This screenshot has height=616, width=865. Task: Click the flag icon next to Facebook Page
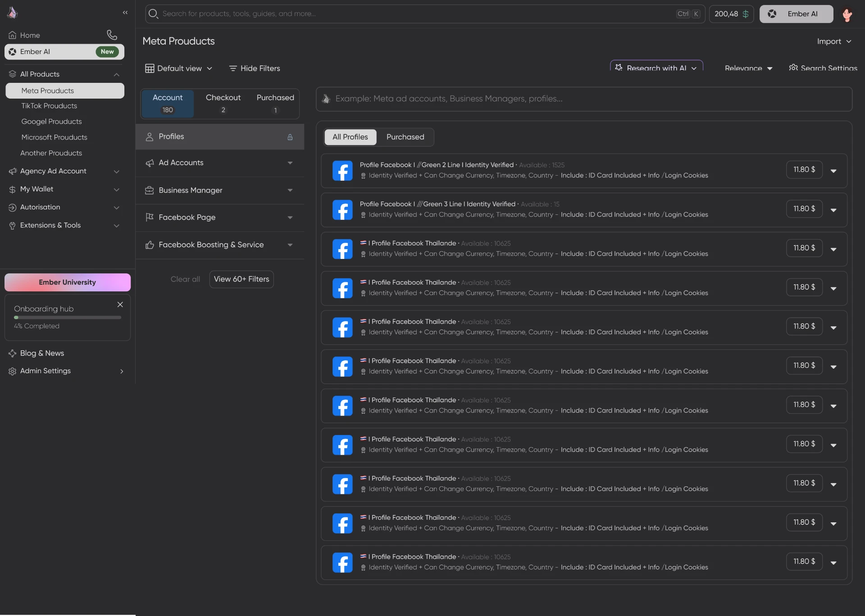(x=150, y=217)
